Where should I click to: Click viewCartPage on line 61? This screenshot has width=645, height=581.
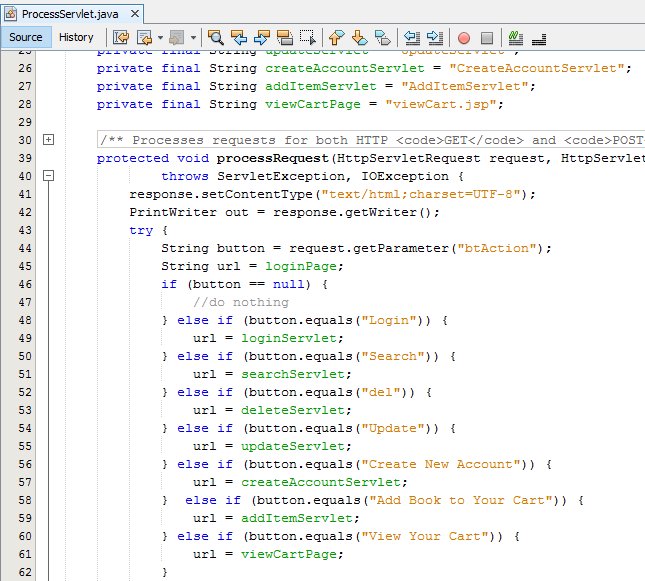pos(289,554)
